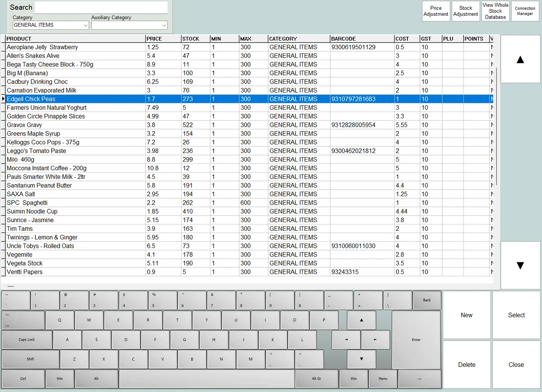This screenshot has width=542, height=392.
Task: Click View Whole Stock Database button
Action: (495, 11)
